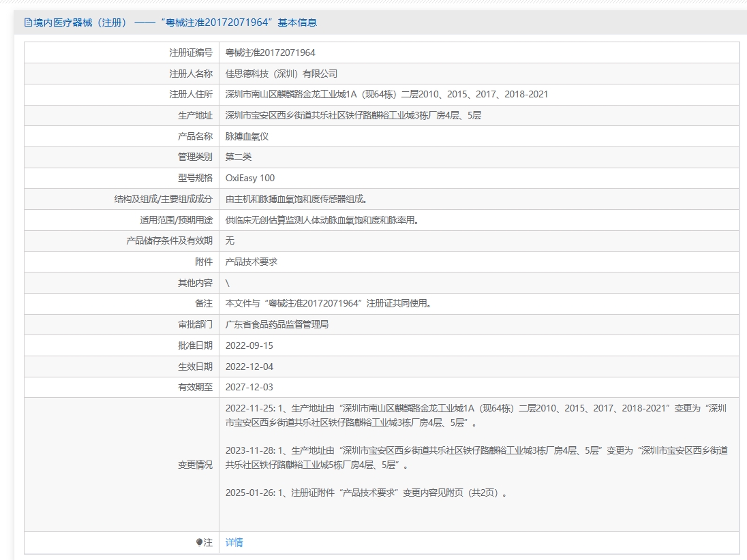Image resolution: width=747 pixels, height=560 pixels.
Task: Click the 注册证编号 field label
Action: click(x=191, y=52)
